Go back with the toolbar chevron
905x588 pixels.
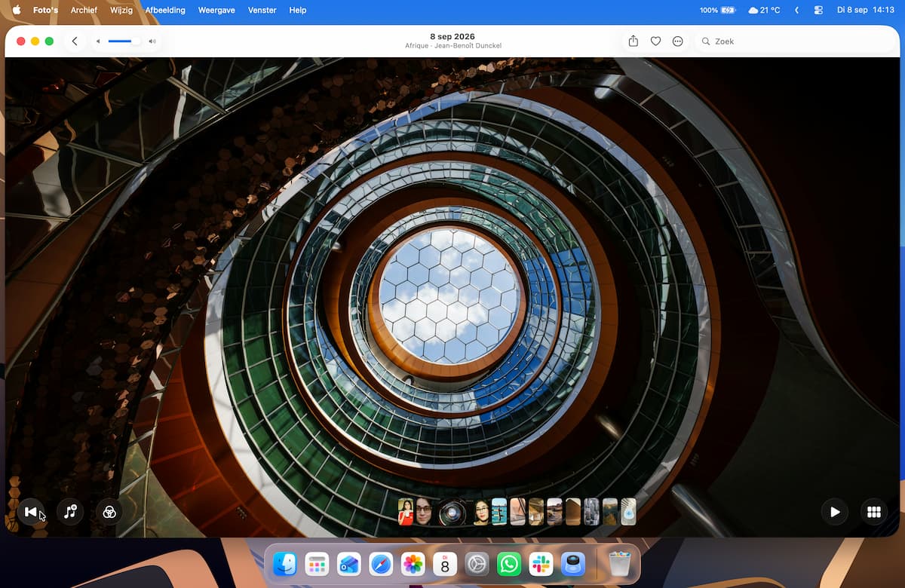pos(74,41)
